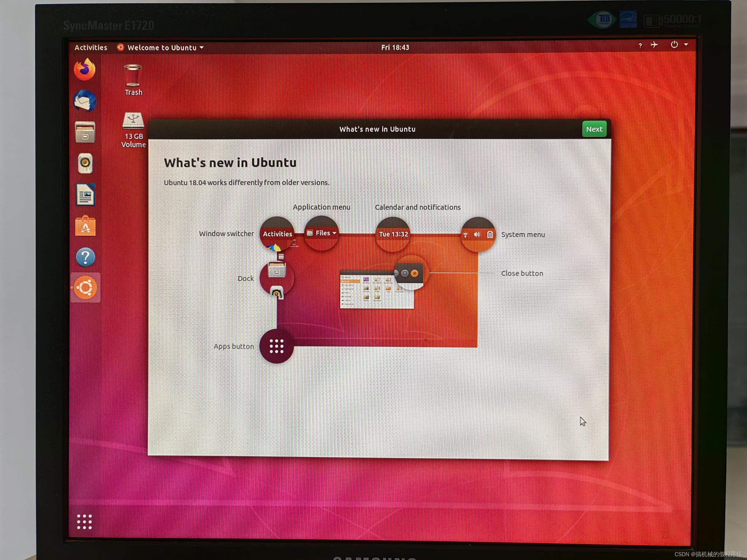
Task: Click the Apps button grid in illustration
Action: (x=277, y=346)
